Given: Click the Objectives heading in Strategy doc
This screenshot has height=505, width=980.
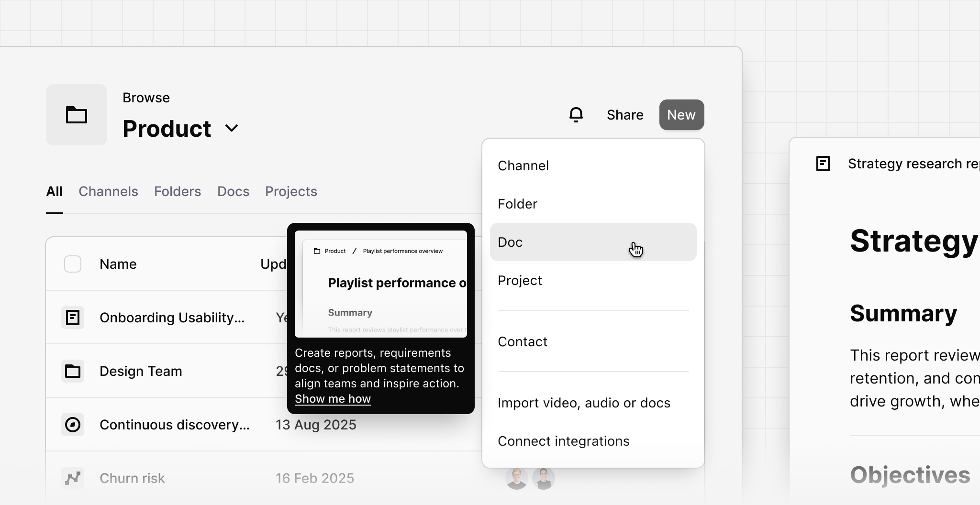Looking at the screenshot, I should point(910,475).
